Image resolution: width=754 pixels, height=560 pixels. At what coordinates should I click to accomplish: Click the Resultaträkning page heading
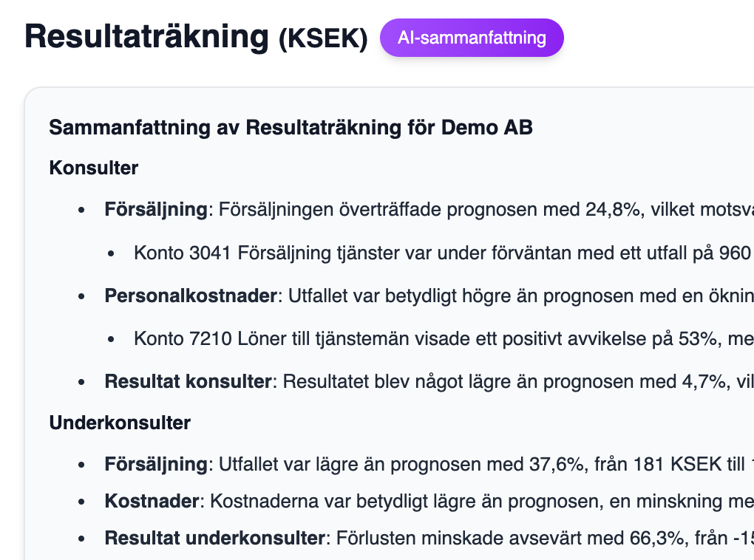coord(146,35)
